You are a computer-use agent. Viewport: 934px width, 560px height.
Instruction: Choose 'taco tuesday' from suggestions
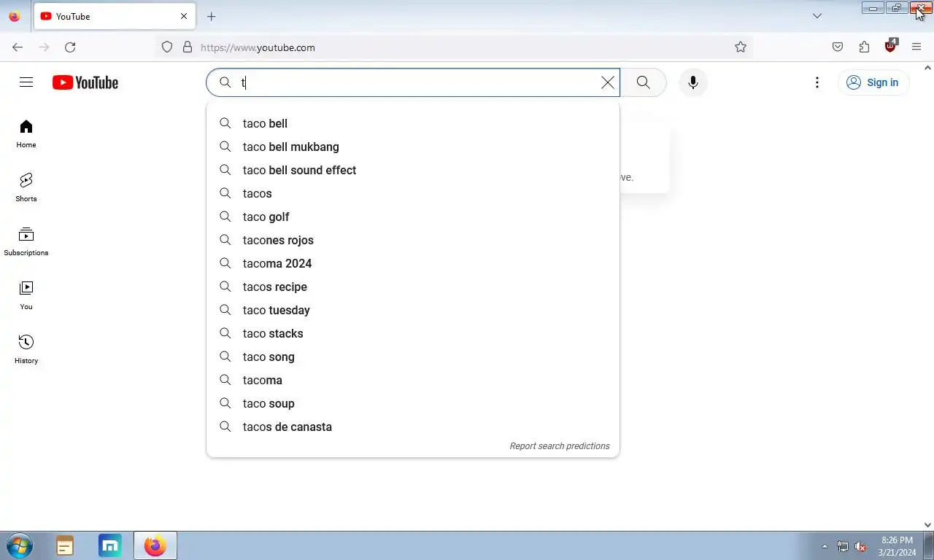tap(413, 311)
